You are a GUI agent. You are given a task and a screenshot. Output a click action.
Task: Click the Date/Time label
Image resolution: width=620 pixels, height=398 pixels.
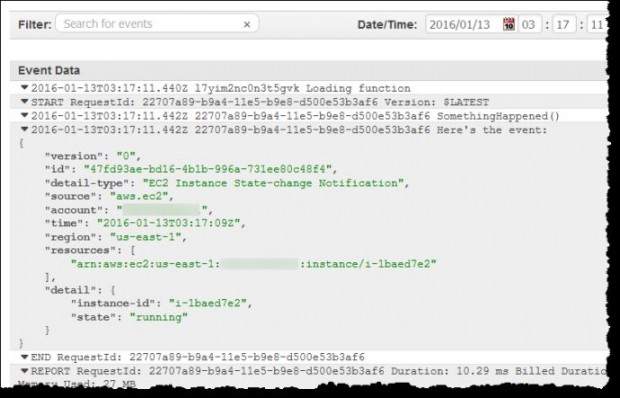(387, 25)
